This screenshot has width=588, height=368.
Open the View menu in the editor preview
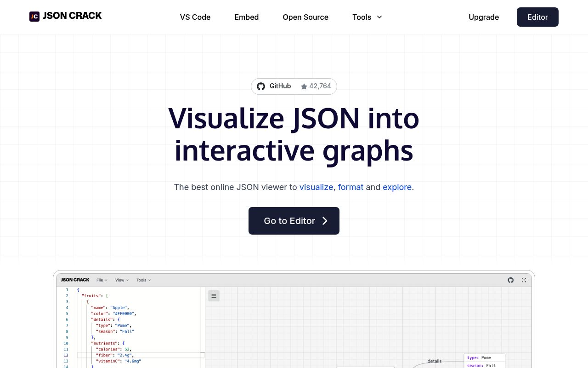121,280
